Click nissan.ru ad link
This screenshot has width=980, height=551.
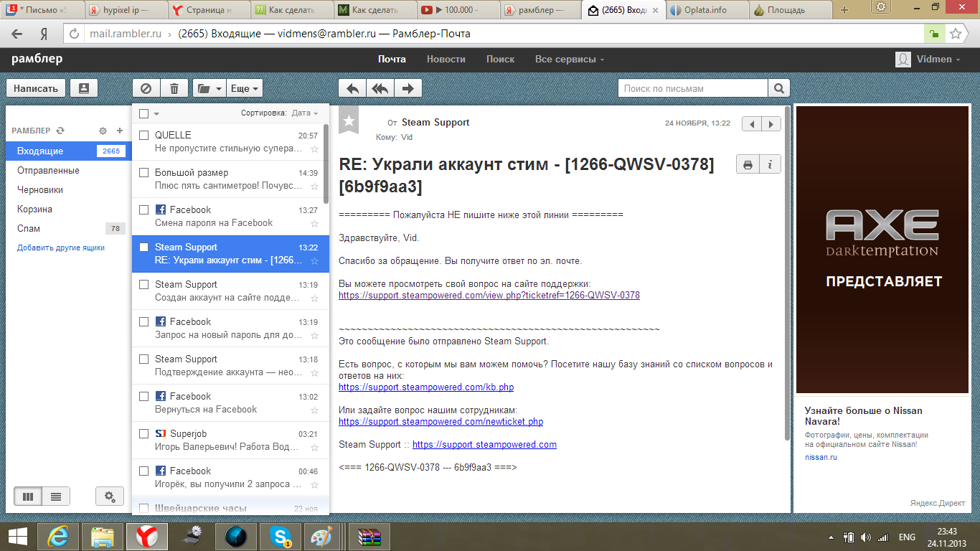(821, 457)
